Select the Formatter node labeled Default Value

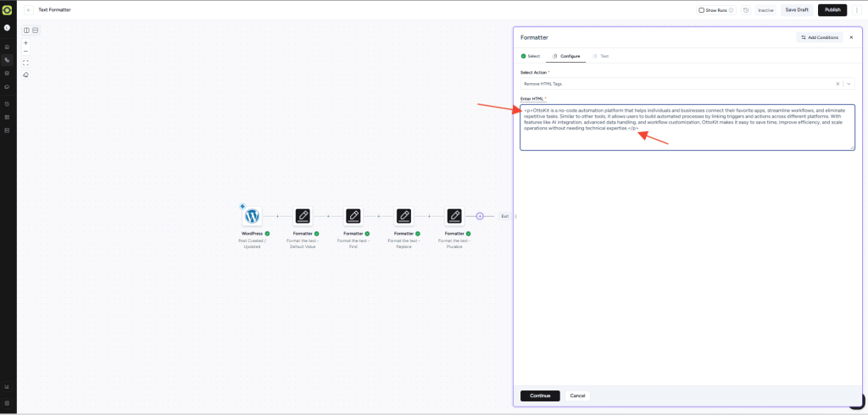pos(303,216)
